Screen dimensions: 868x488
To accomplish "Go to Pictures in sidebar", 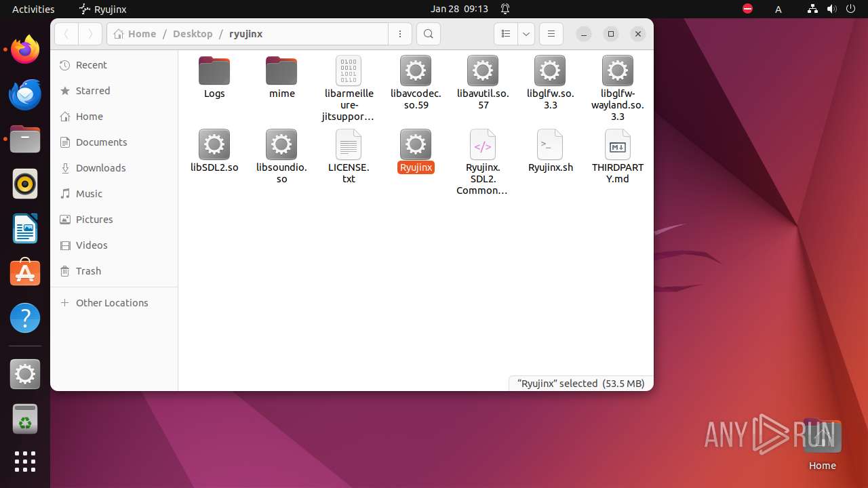I will (x=114, y=220).
